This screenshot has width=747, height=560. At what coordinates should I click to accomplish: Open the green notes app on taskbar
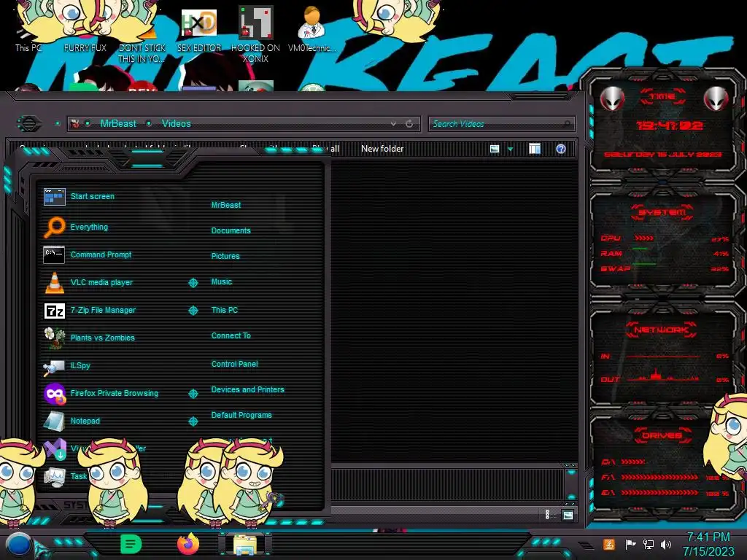131,544
